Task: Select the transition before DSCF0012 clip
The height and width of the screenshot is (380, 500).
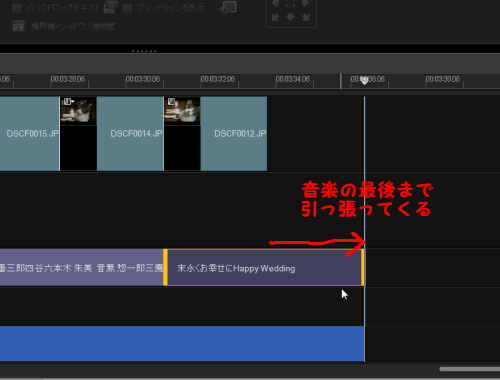Action: [x=182, y=134]
